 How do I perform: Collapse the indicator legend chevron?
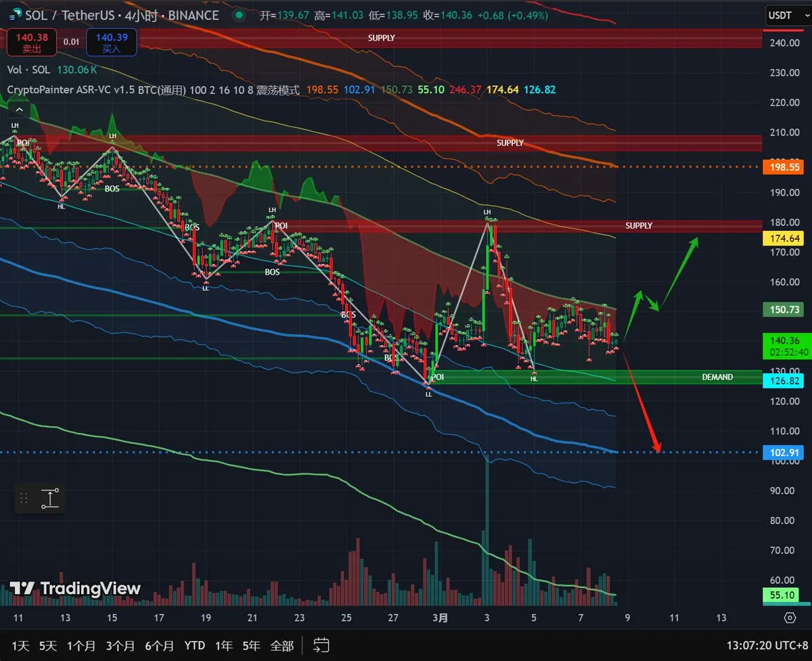pyautogui.click(x=19, y=110)
